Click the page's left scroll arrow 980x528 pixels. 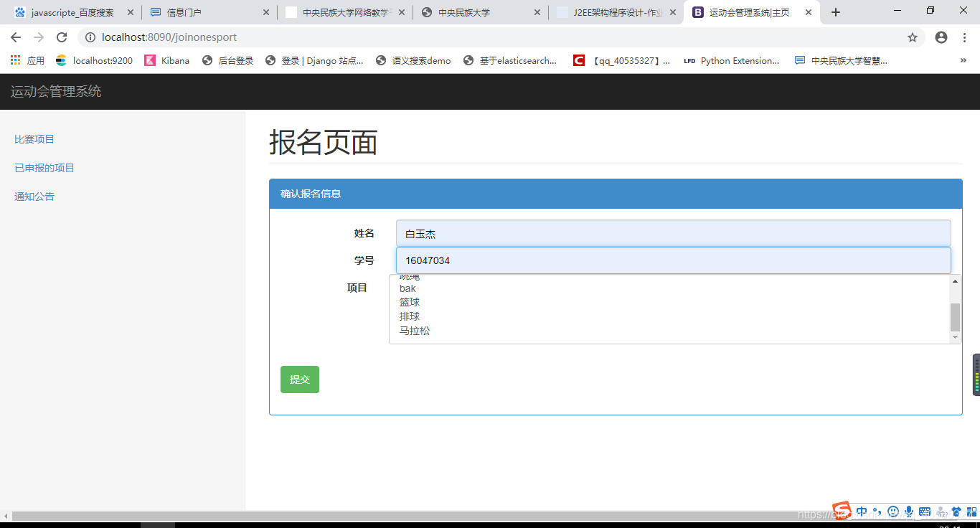[6, 516]
